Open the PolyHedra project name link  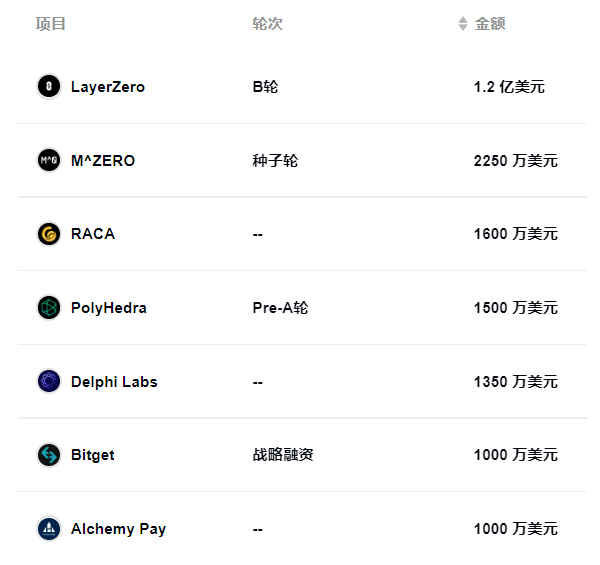(x=109, y=308)
